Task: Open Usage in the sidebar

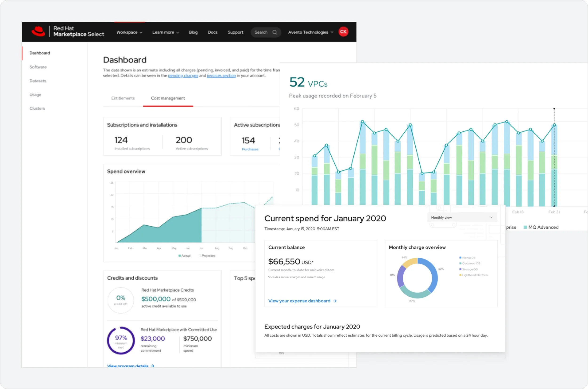Action: click(35, 95)
